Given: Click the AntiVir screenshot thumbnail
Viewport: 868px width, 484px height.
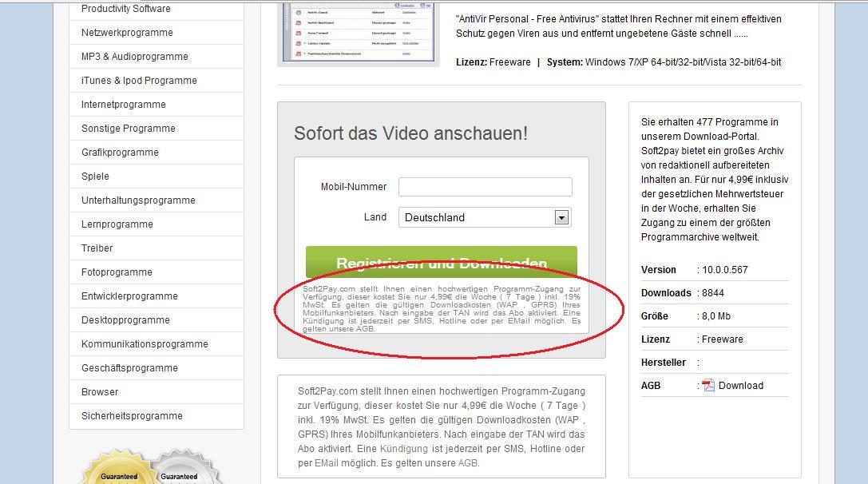Looking at the screenshot, I should [359, 32].
